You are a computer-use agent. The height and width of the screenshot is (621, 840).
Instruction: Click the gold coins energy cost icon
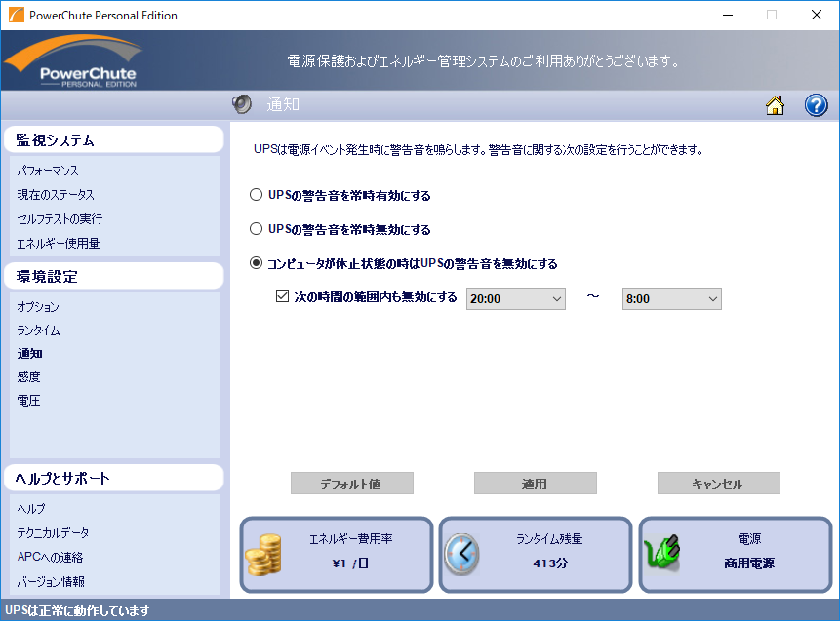tap(263, 555)
